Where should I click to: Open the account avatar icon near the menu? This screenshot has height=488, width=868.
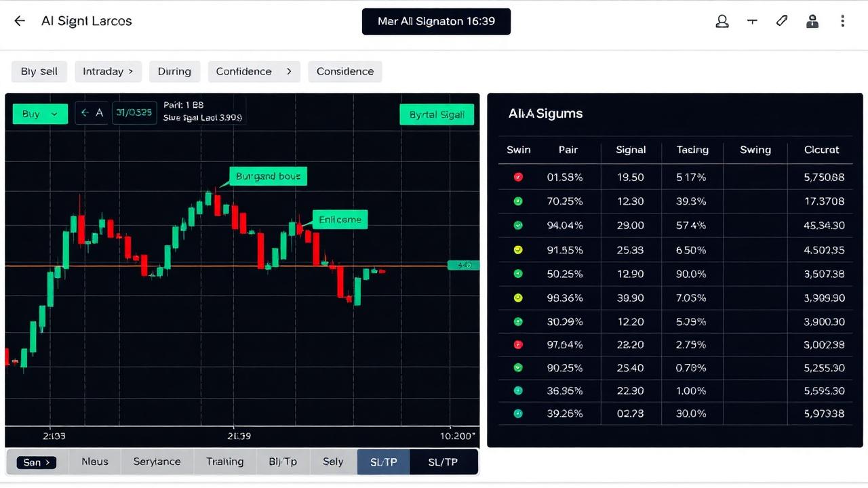click(x=812, y=21)
